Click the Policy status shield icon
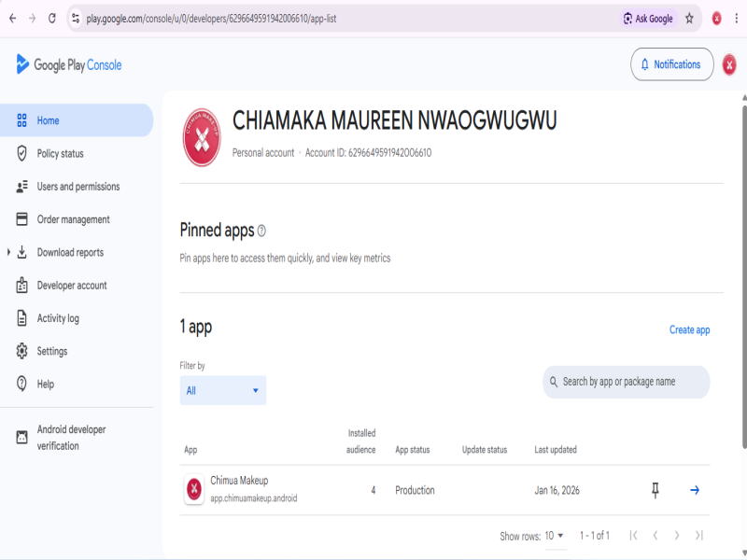The width and height of the screenshot is (747, 560). [x=21, y=153]
